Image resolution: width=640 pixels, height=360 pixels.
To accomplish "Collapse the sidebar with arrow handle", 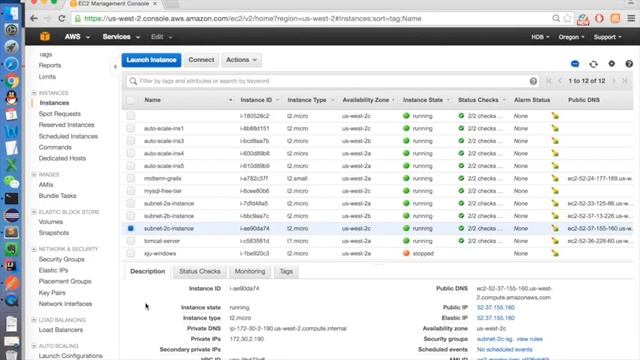I will [115, 67].
